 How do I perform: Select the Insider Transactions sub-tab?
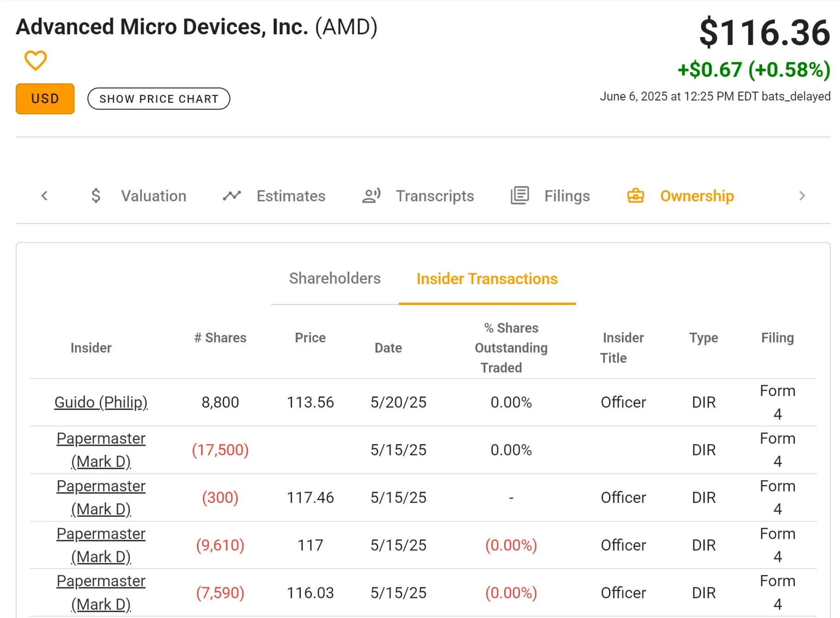click(487, 278)
